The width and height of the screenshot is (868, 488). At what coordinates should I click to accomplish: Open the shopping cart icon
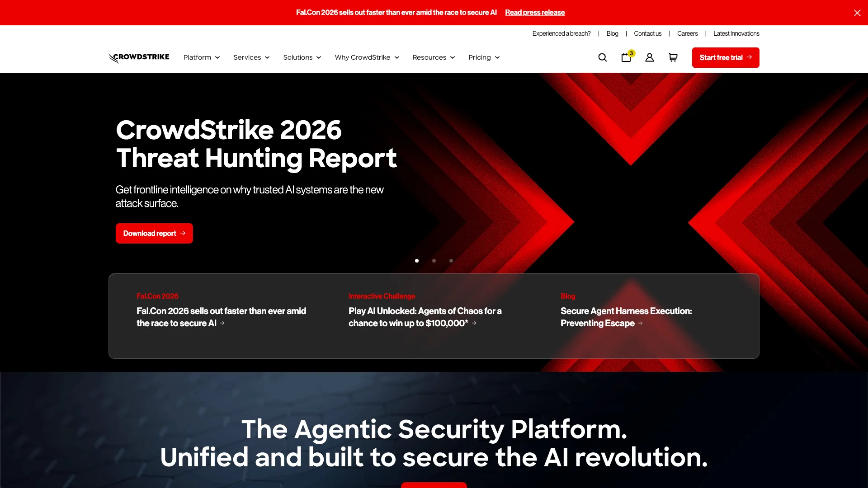tap(673, 57)
